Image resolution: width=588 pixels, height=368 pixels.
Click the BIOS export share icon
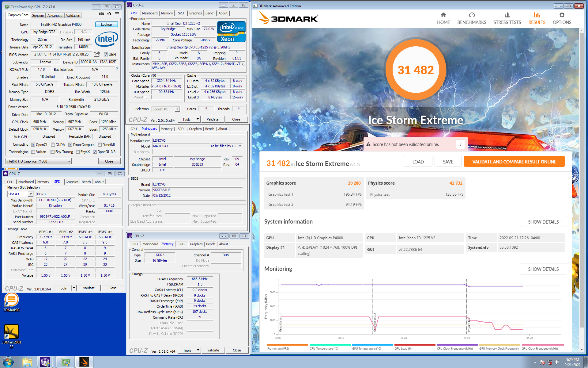coord(97,54)
